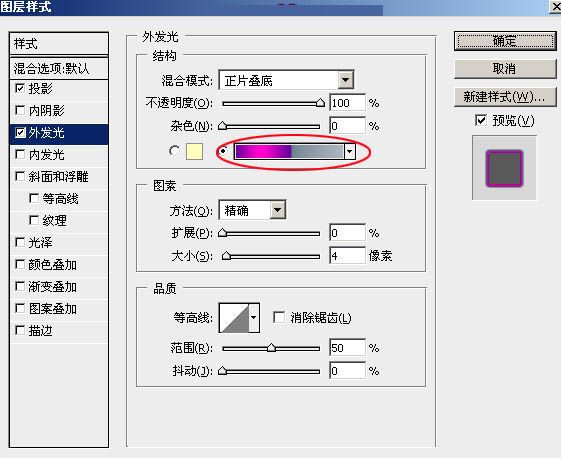Select the 内发光 style label
Screen dimensions: 561x458
tap(47, 155)
